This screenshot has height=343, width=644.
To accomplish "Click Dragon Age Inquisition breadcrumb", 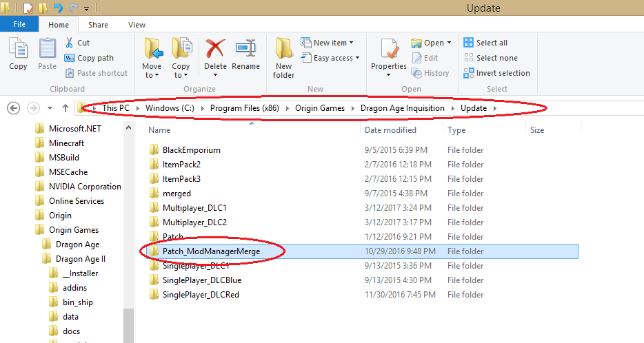I will tap(403, 108).
